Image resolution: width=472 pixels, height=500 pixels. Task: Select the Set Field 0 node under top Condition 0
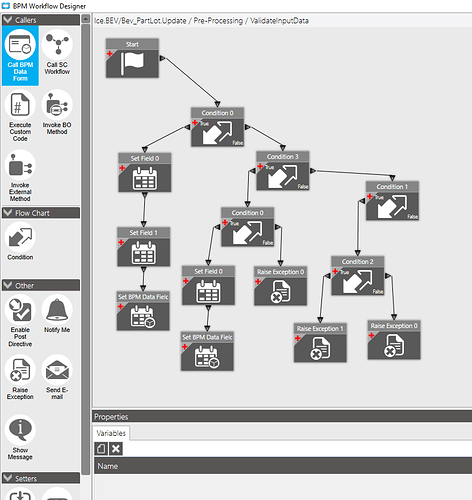pyautogui.click(x=145, y=172)
